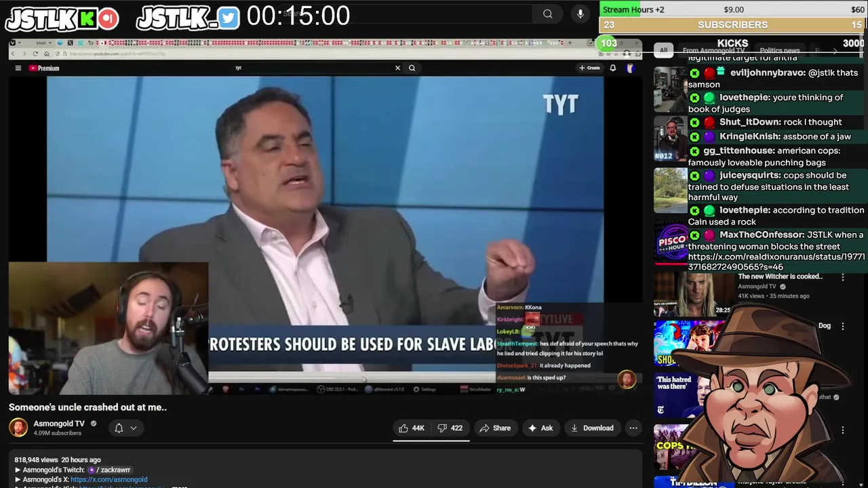Viewport: 868px width, 488px height.
Task: Click video title 'Someone's uncle crashed out at me..'
Action: point(87,407)
